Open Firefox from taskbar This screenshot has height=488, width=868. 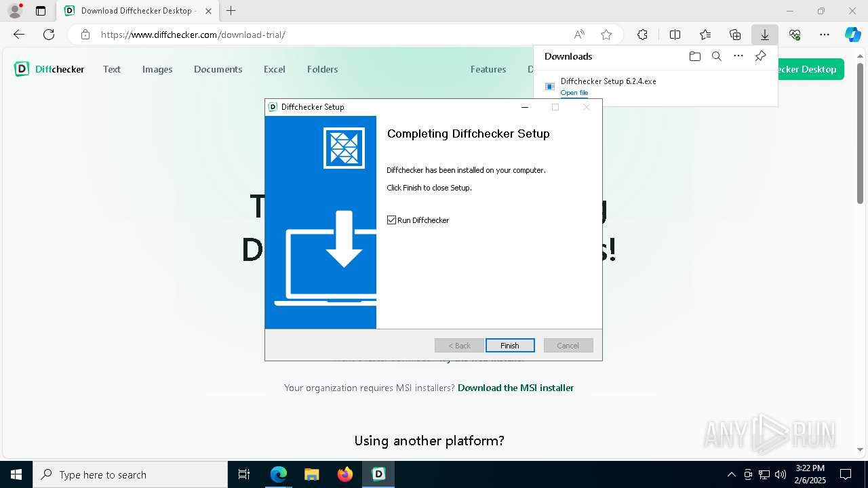point(345,474)
